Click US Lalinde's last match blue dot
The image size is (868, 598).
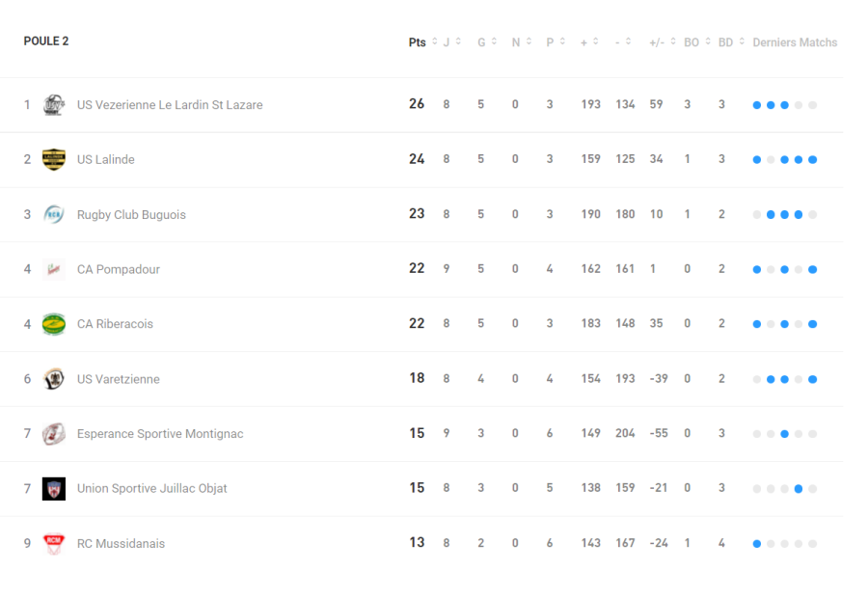[813, 159]
